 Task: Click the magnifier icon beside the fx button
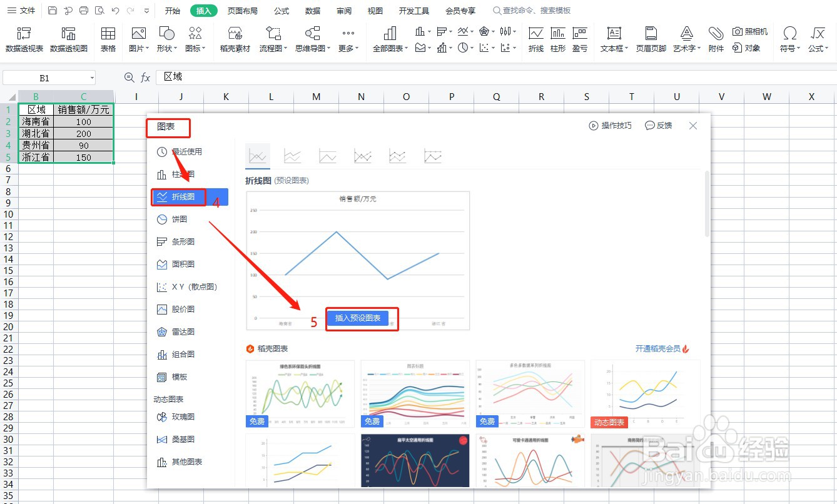(129, 77)
